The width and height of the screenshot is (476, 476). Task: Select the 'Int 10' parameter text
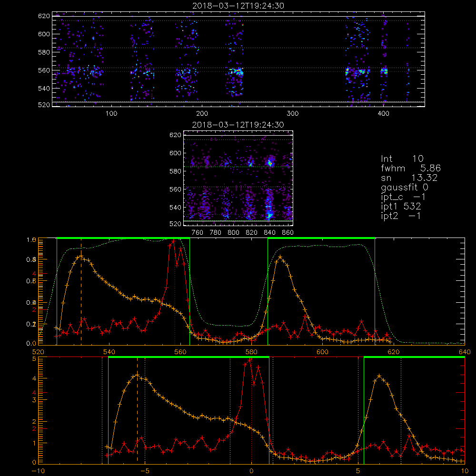[x=402, y=159]
